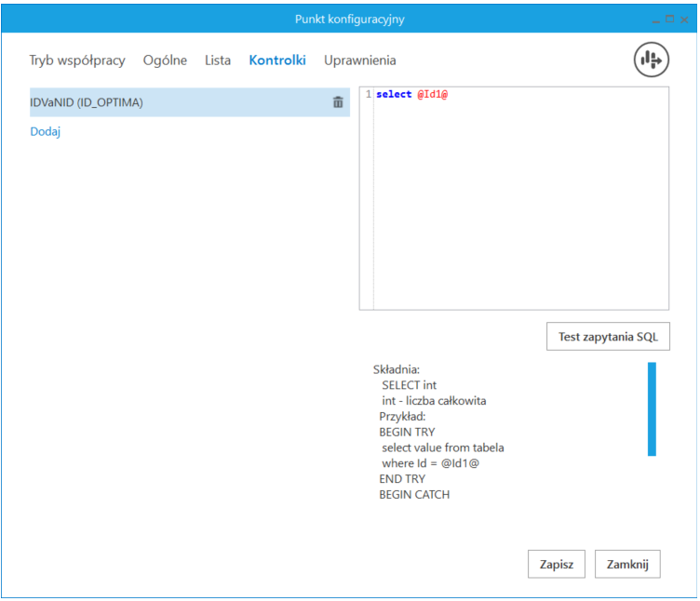The width and height of the screenshot is (700, 601).
Task: Click the @Id1@ parameter in the query
Action: [x=432, y=95]
